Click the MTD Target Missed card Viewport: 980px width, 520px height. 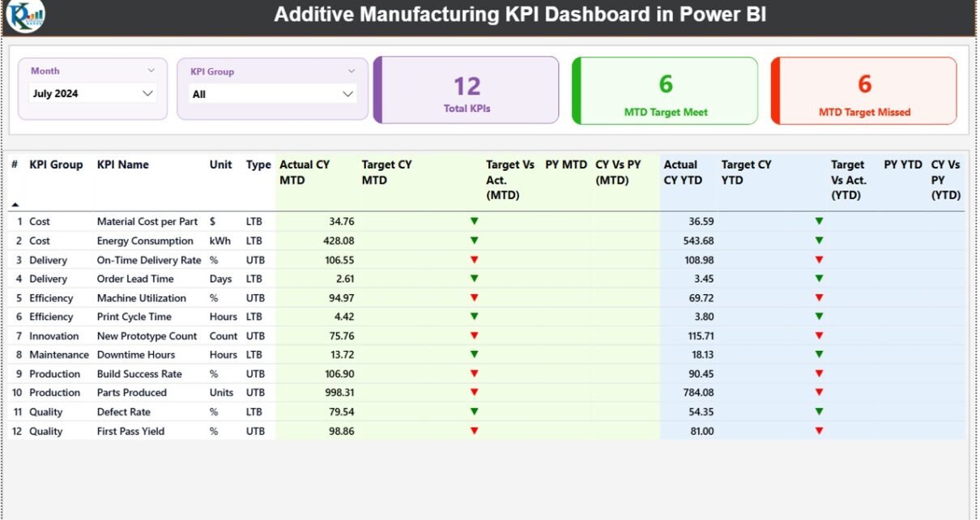point(864,91)
